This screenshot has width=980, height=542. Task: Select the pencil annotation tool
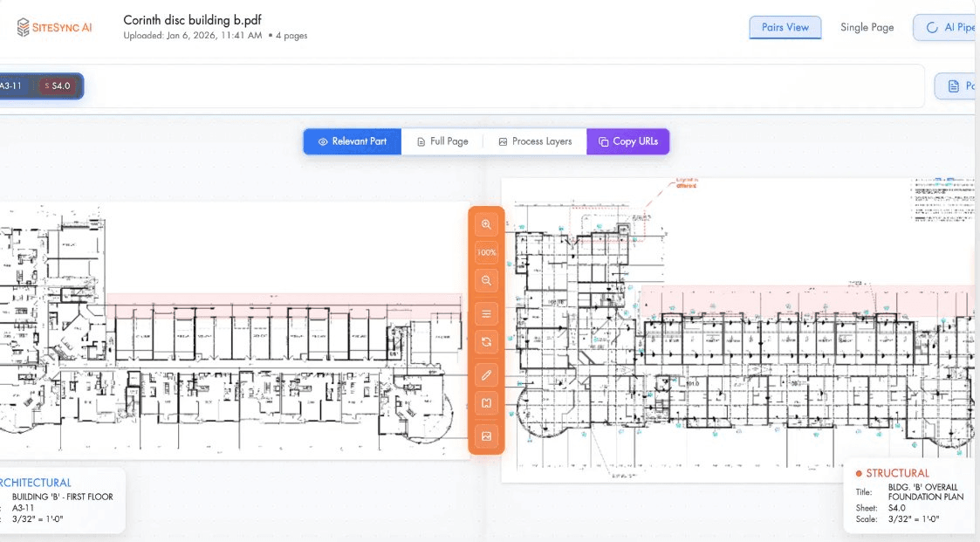pos(486,375)
